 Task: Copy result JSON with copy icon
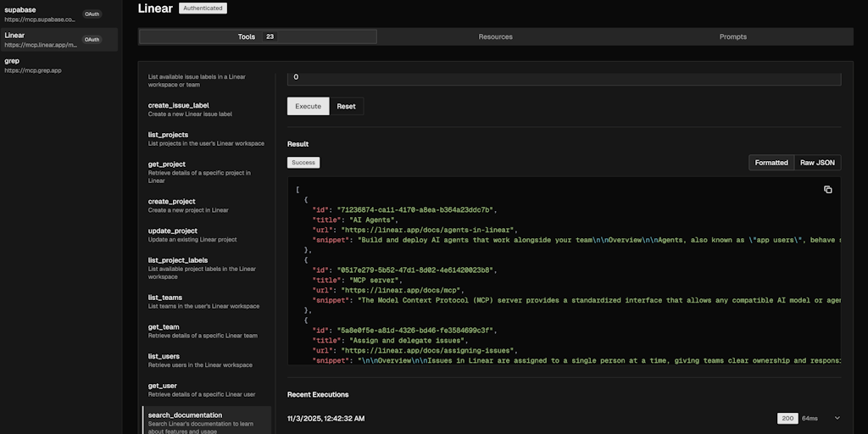click(x=827, y=189)
